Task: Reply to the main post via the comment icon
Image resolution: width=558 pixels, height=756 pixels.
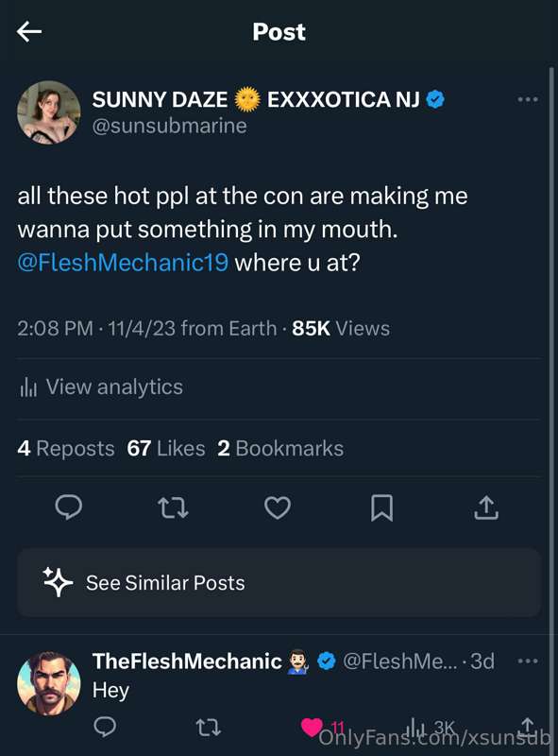Action: [69, 507]
